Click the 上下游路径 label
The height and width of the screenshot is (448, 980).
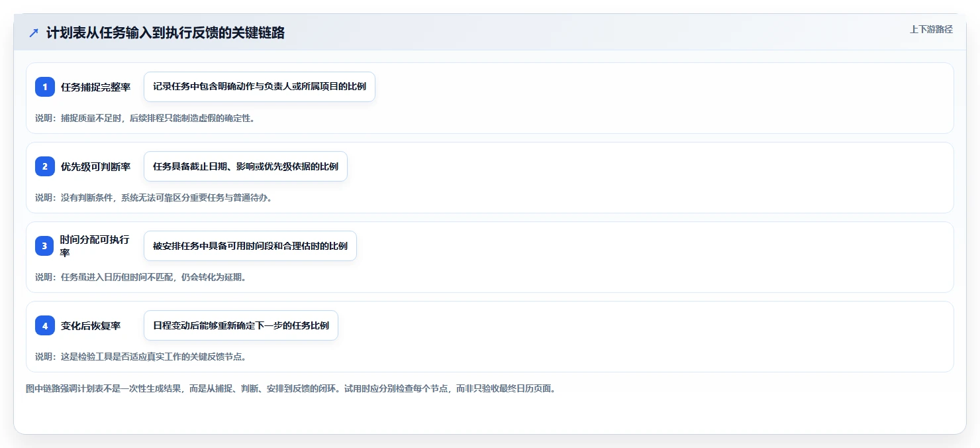931,29
